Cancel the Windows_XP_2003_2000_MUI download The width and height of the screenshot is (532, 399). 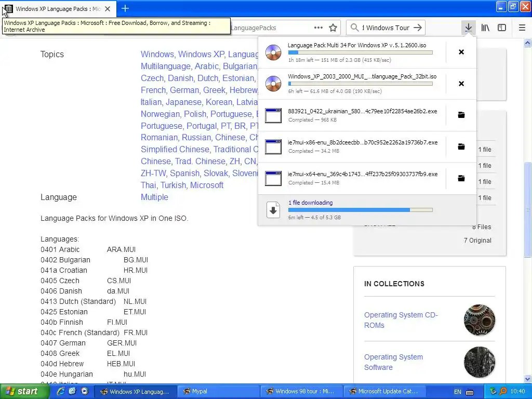pos(461,84)
